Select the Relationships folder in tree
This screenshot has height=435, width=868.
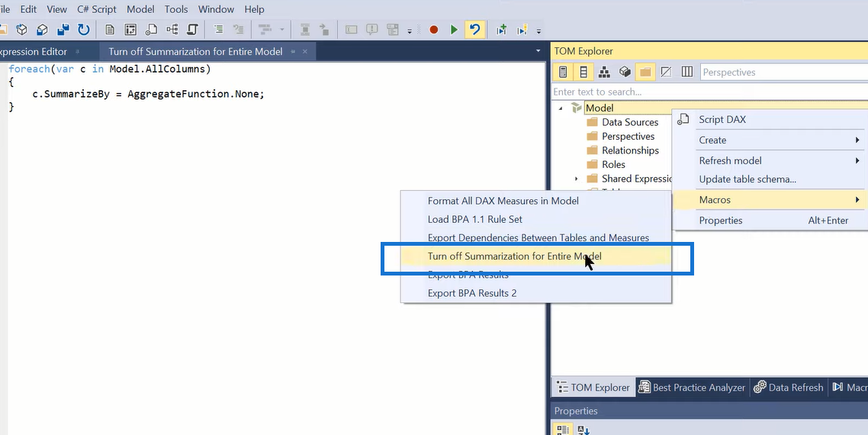tap(631, 150)
